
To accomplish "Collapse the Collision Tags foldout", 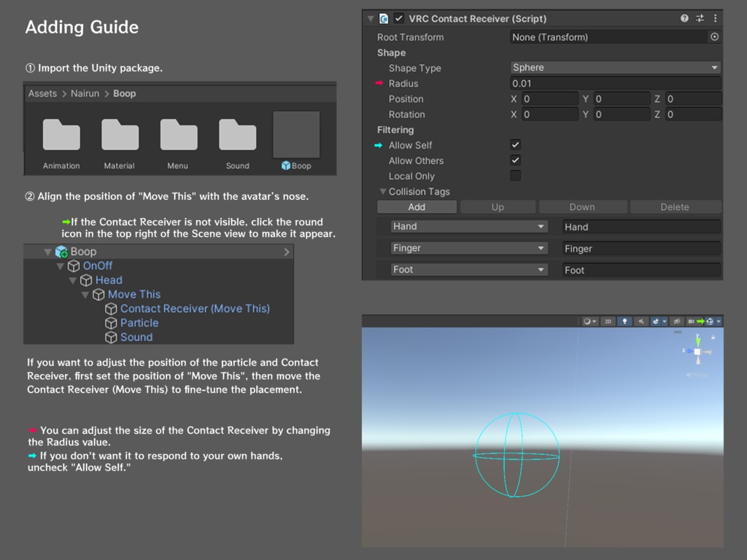I will pyautogui.click(x=382, y=192).
